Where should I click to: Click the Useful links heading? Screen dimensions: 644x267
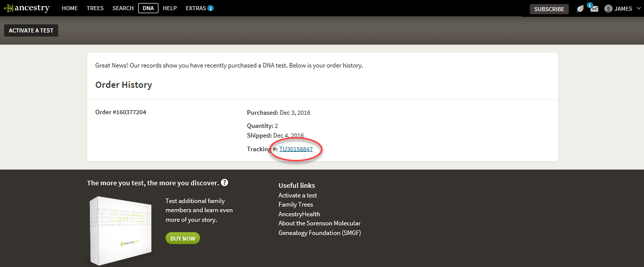tap(297, 185)
